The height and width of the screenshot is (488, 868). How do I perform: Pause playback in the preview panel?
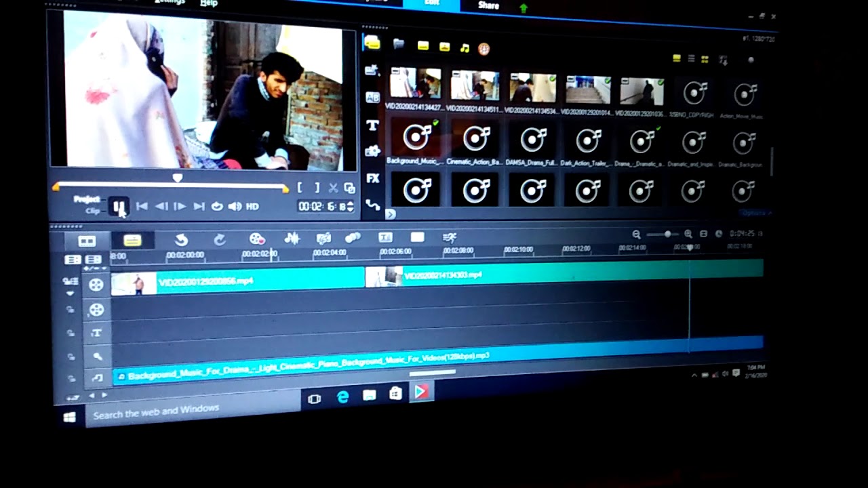(119, 206)
